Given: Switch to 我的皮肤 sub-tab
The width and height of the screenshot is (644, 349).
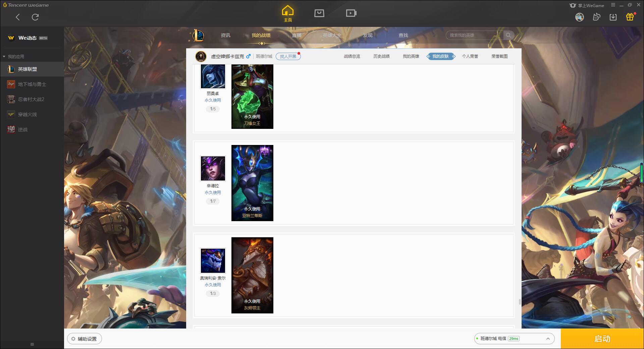Looking at the screenshot, I should click(x=440, y=56).
